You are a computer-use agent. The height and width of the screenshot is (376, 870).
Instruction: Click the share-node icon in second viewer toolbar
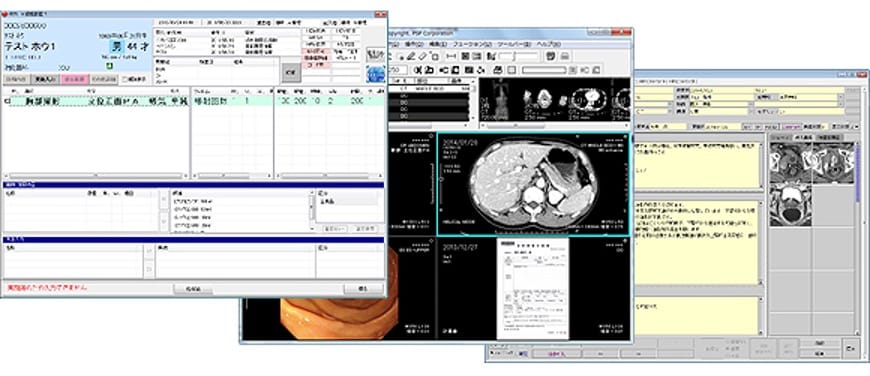pyautogui.click(x=444, y=70)
